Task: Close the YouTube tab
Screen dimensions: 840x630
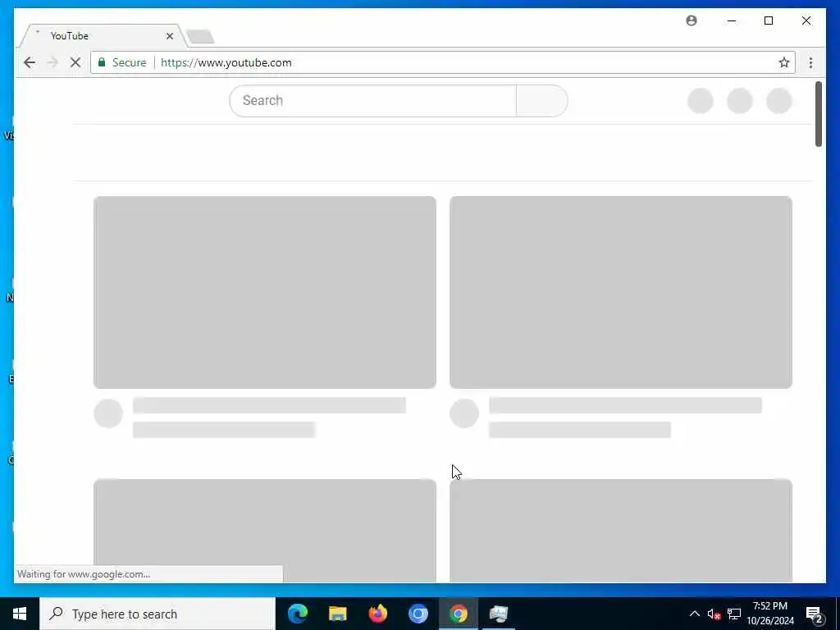Action: coord(169,36)
